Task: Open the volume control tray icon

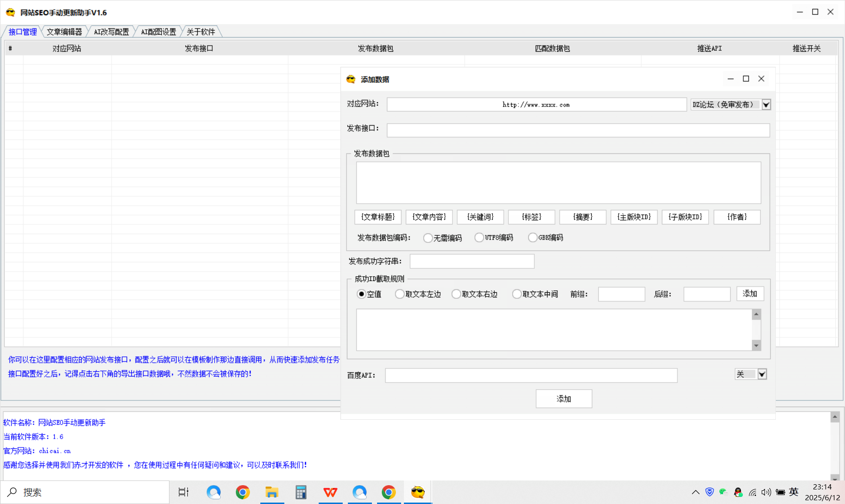Action: pyautogui.click(x=766, y=492)
